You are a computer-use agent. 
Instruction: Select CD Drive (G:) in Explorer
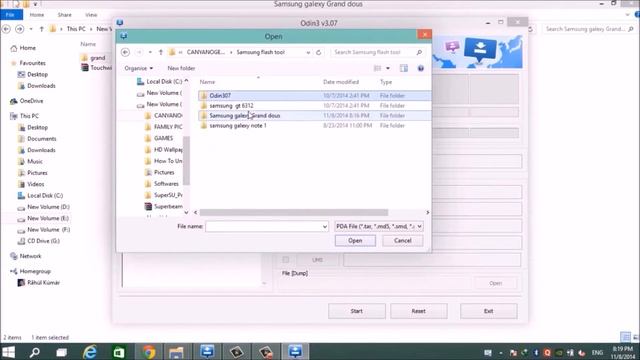pos(39,241)
